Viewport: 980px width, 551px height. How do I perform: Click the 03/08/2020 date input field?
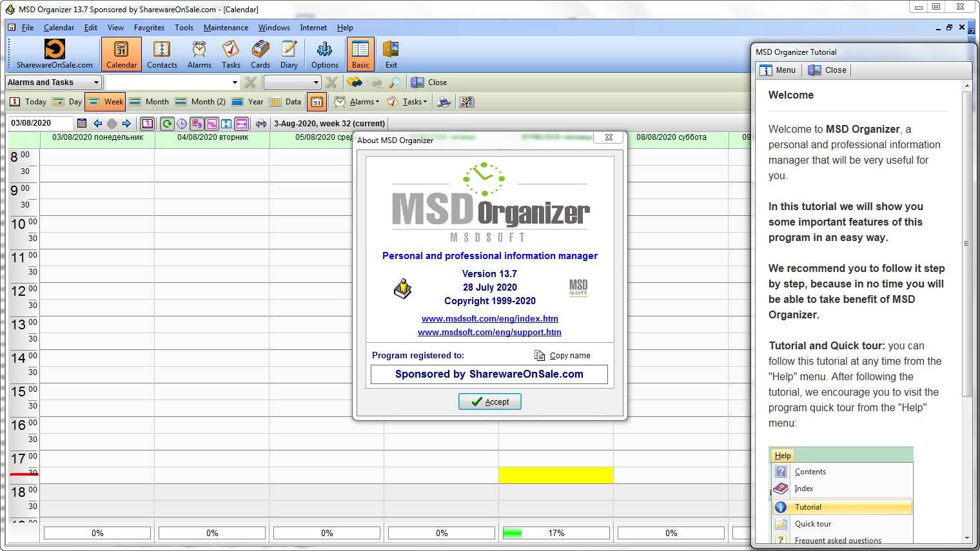pos(41,123)
